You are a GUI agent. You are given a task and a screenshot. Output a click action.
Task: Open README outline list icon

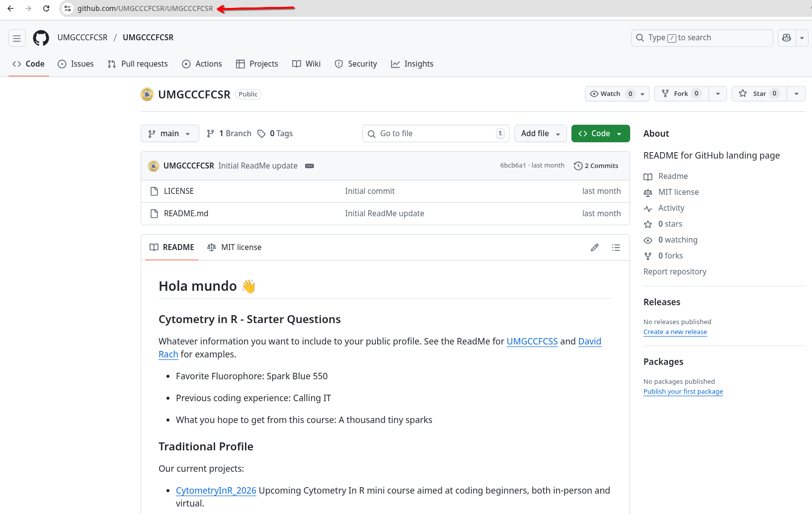[x=616, y=248]
